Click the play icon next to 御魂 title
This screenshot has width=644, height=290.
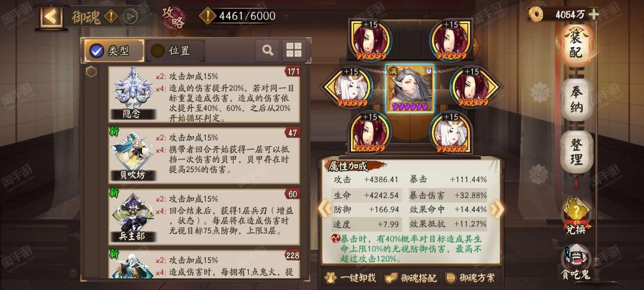pos(129,17)
